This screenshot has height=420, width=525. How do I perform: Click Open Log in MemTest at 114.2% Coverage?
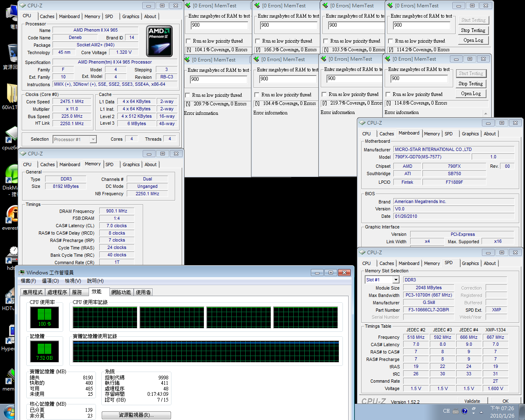pyautogui.click(x=473, y=40)
